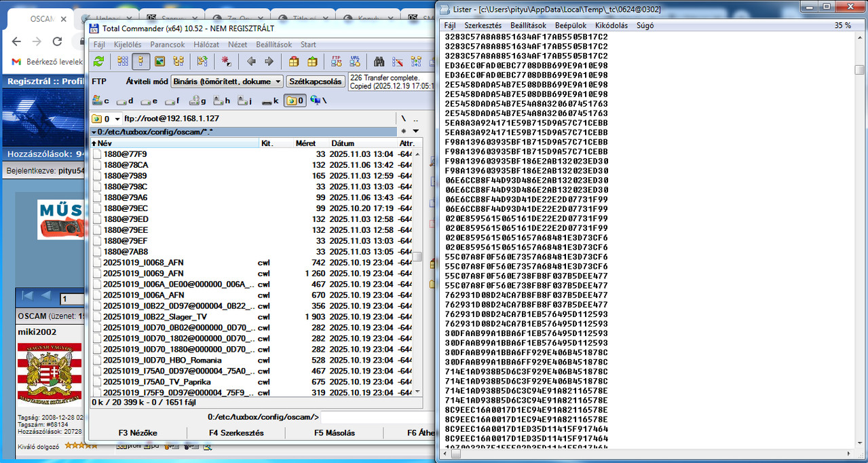Open the Kikódolás menu in Lister
Viewport: 868px width, 463px height.
[611, 25]
